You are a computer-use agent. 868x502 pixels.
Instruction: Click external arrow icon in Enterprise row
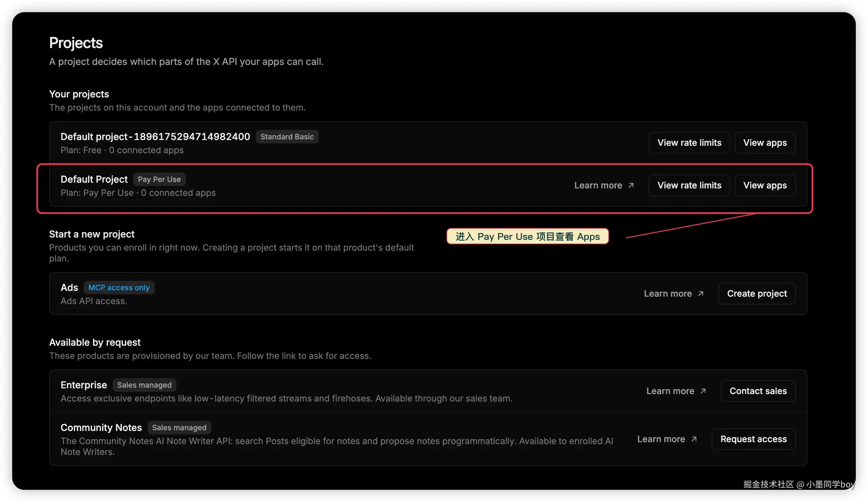(x=703, y=391)
